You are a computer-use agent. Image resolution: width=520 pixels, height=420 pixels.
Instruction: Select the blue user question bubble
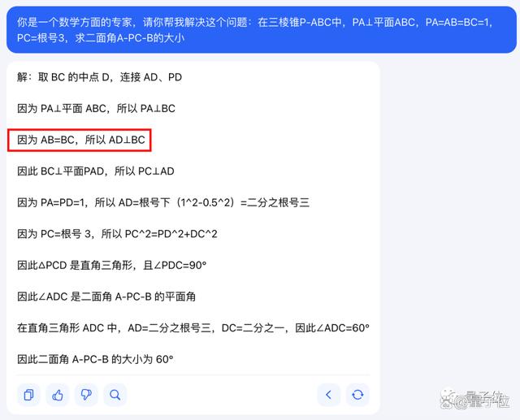click(262, 30)
